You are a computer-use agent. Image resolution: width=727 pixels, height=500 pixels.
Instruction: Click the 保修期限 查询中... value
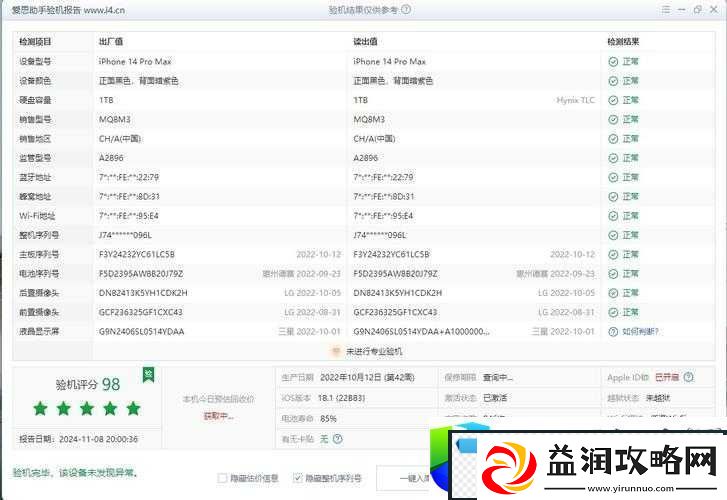tap(497, 378)
